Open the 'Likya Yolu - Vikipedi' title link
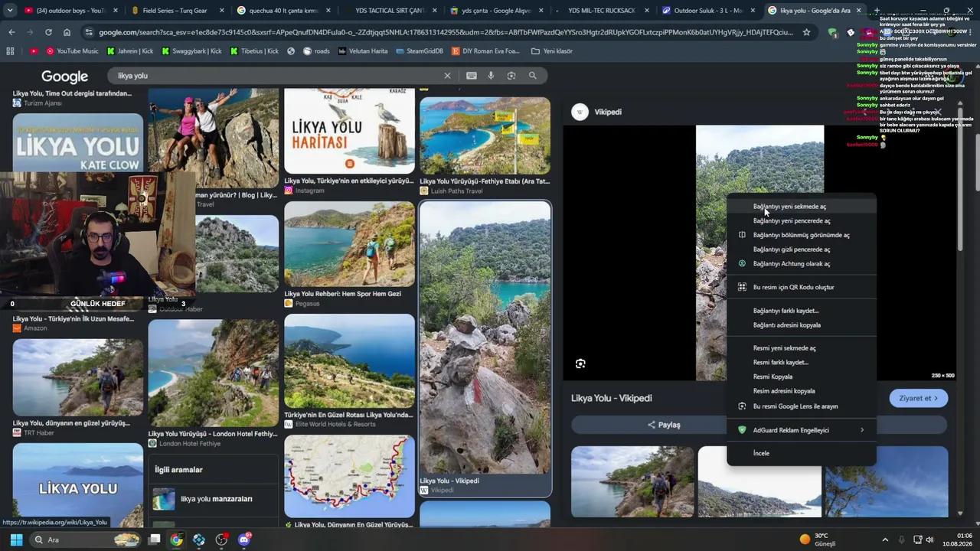Viewport: 980px width, 551px height. (x=612, y=398)
